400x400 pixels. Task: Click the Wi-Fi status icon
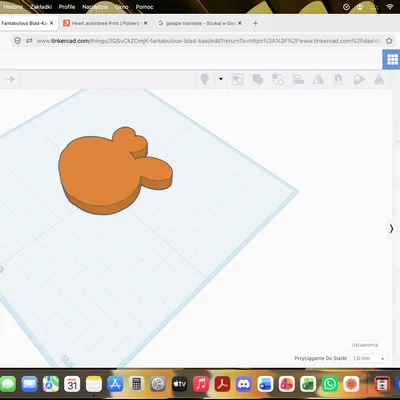(x=390, y=7)
